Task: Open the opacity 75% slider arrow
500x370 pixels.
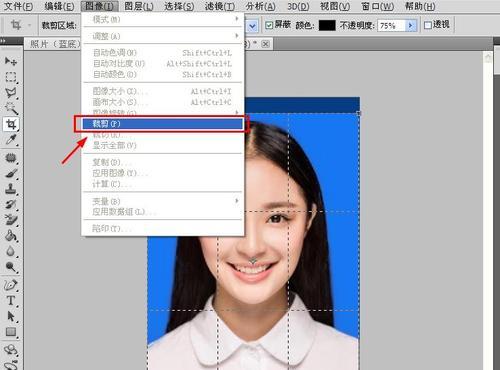Action: [411, 25]
